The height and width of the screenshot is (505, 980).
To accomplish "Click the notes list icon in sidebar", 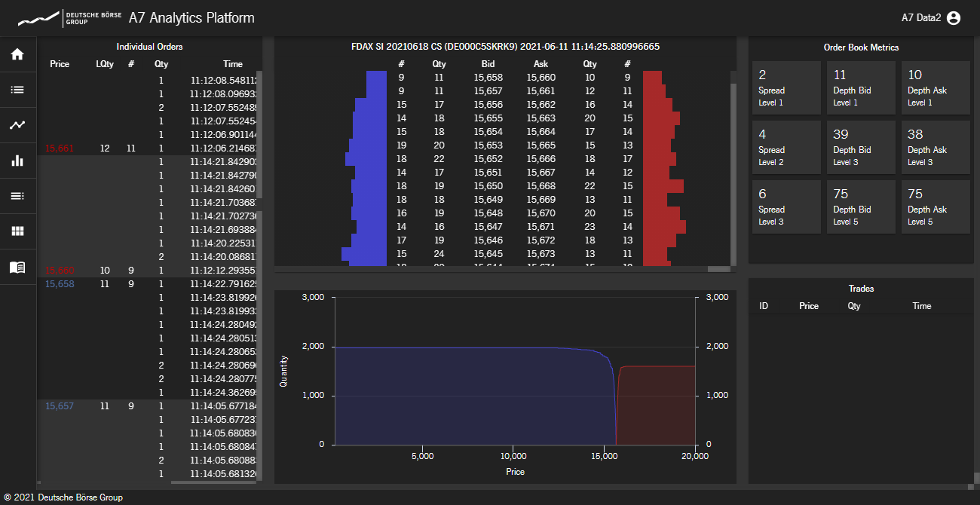I will coord(17,196).
